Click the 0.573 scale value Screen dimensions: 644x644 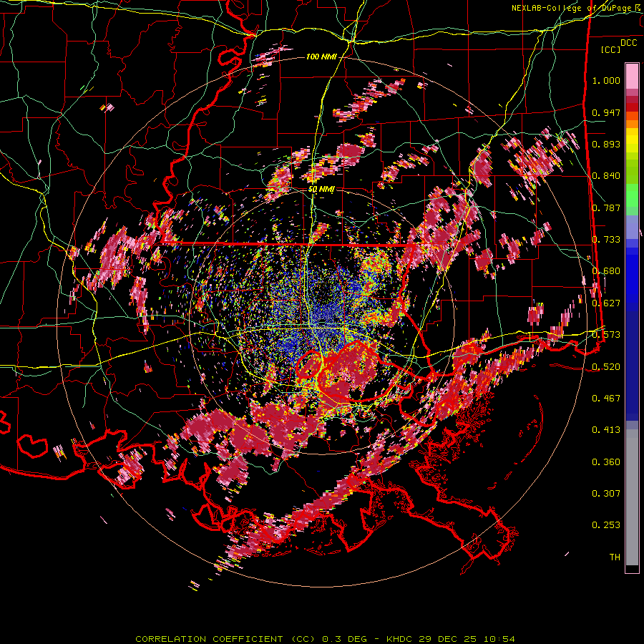606,335
